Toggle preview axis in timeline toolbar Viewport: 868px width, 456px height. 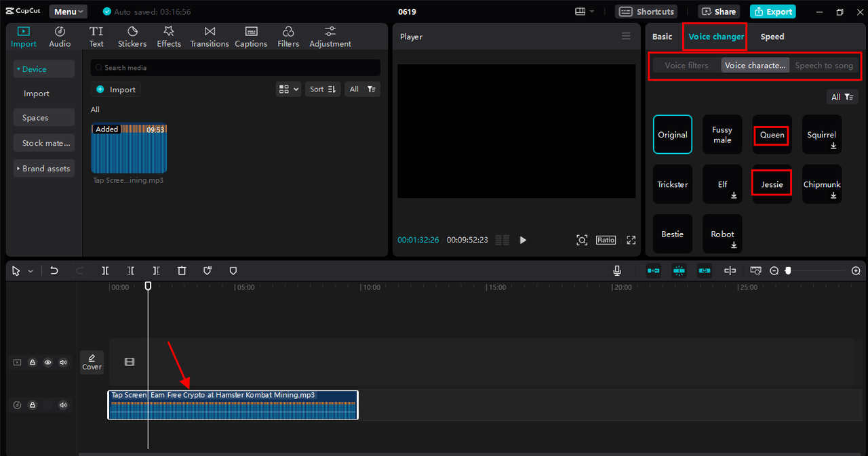pyautogui.click(x=730, y=270)
